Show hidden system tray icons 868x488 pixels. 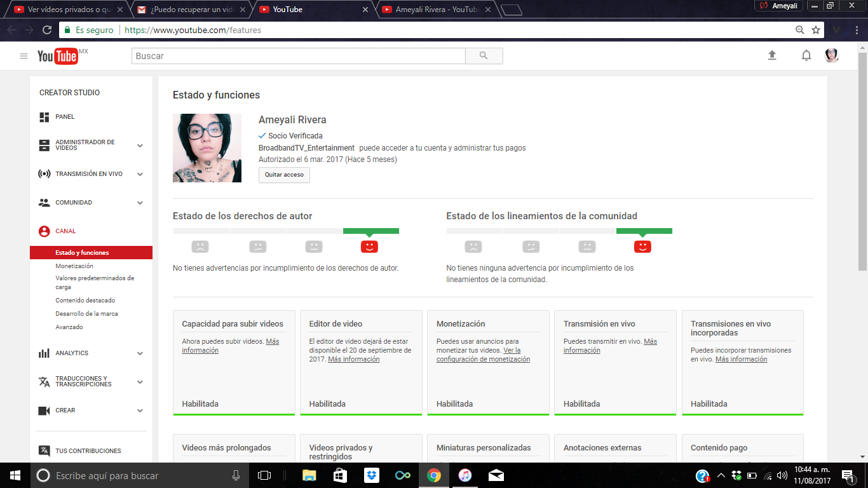(x=721, y=475)
